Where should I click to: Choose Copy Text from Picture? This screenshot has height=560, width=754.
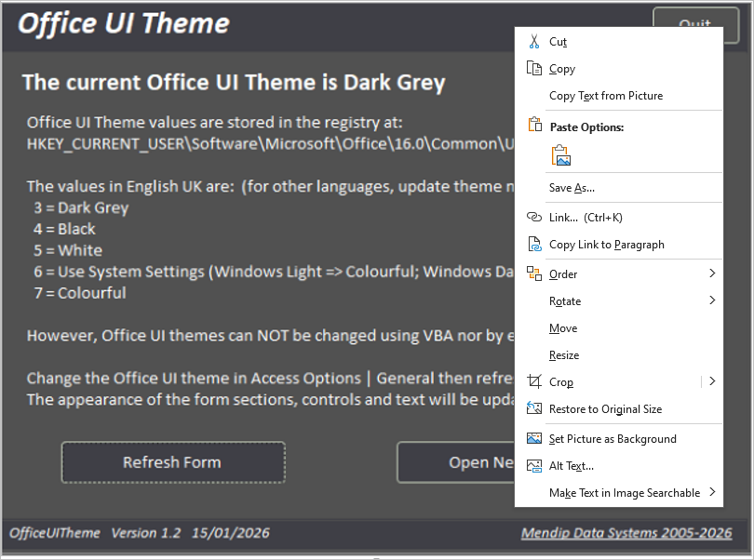(x=618, y=96)
